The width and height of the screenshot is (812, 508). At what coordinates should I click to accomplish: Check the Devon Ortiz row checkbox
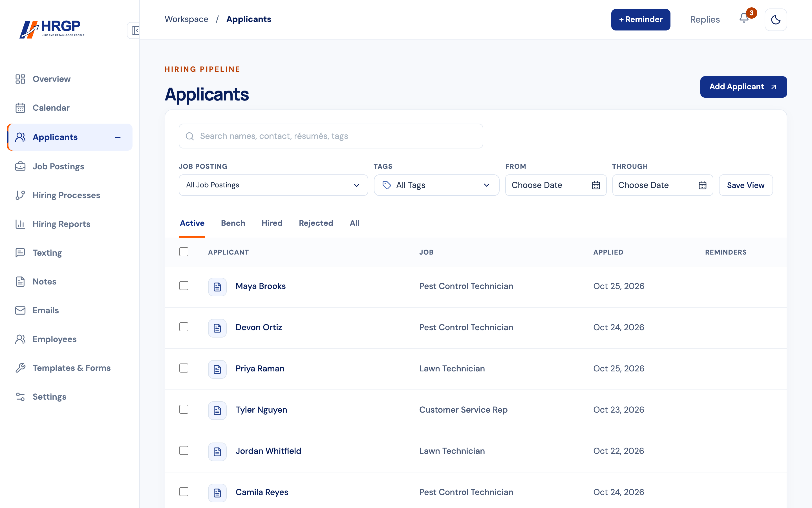point(184,327)
